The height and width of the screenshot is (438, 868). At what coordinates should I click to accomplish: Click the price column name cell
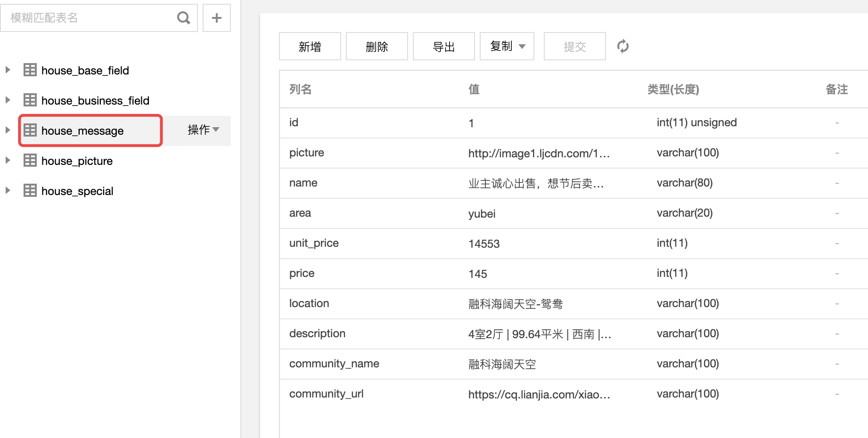pyautogui.click(x=302, y=273)
